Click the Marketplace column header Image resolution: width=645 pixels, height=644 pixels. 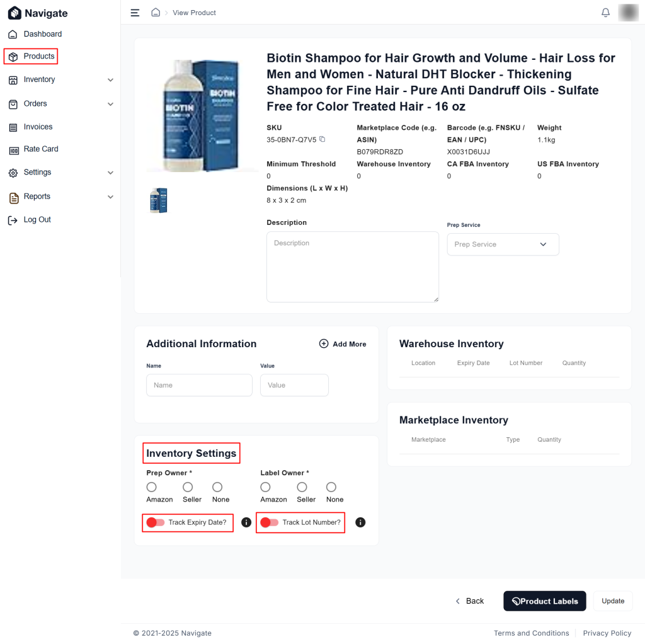428,439
